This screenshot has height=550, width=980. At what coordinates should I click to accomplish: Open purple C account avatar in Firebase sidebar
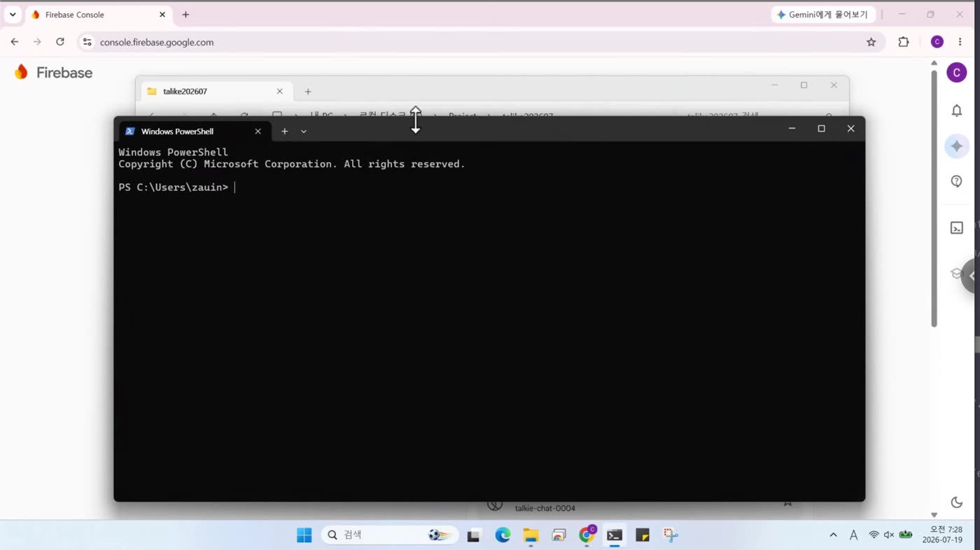pos(956,72)
